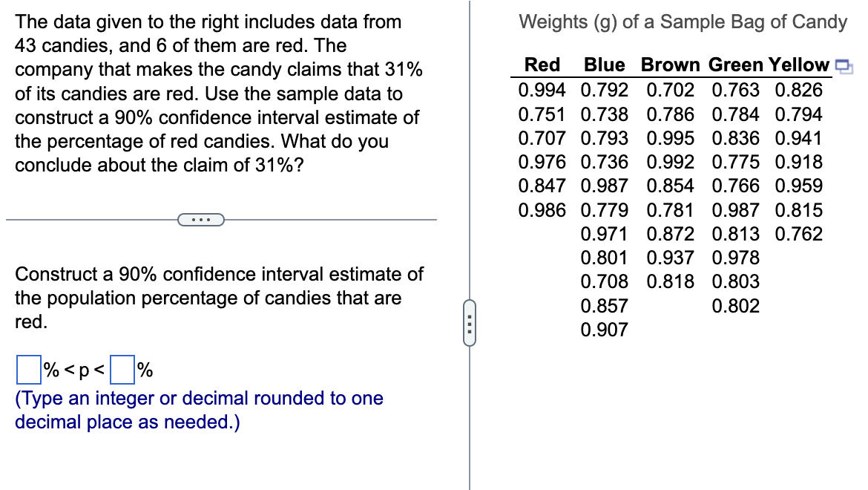Select the value 0.907 at bottom of Blue column
The width and height of the screenshot is (868, 490).
click(604, 329)
